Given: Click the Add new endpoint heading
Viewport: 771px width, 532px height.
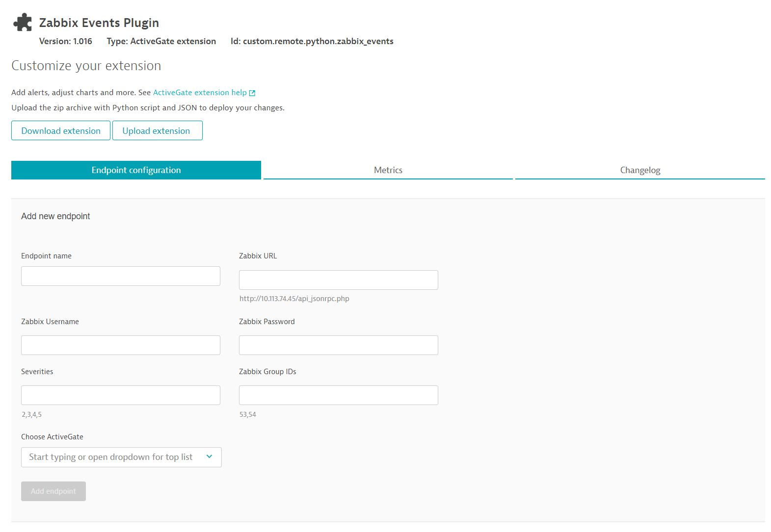Looking at the screenshot, I should [x=55, y=216].
